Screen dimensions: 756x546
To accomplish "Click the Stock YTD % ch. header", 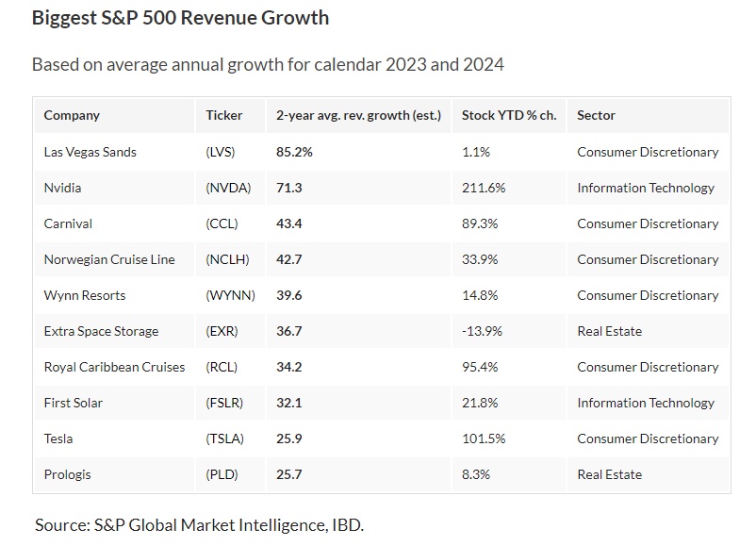I will pos(509,115).
